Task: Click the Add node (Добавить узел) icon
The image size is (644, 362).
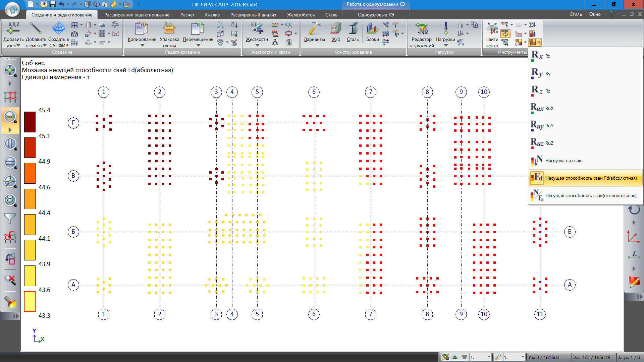Action: [13, 29]
